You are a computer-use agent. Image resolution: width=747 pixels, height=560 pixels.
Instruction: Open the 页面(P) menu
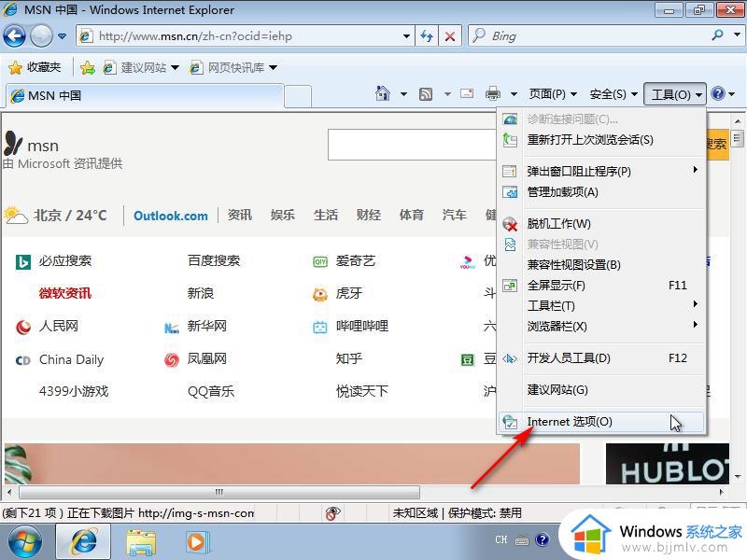click(553, 94)
